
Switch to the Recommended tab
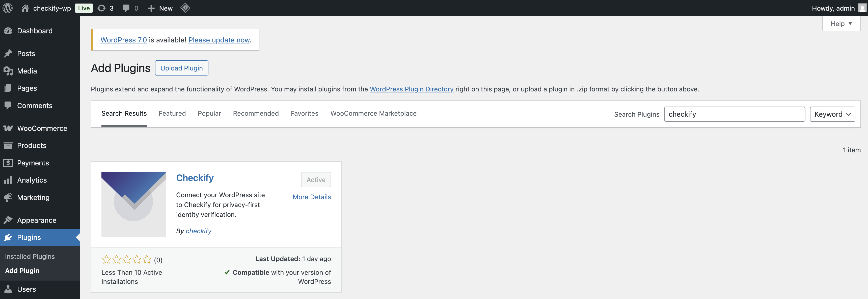click(256, 114)
